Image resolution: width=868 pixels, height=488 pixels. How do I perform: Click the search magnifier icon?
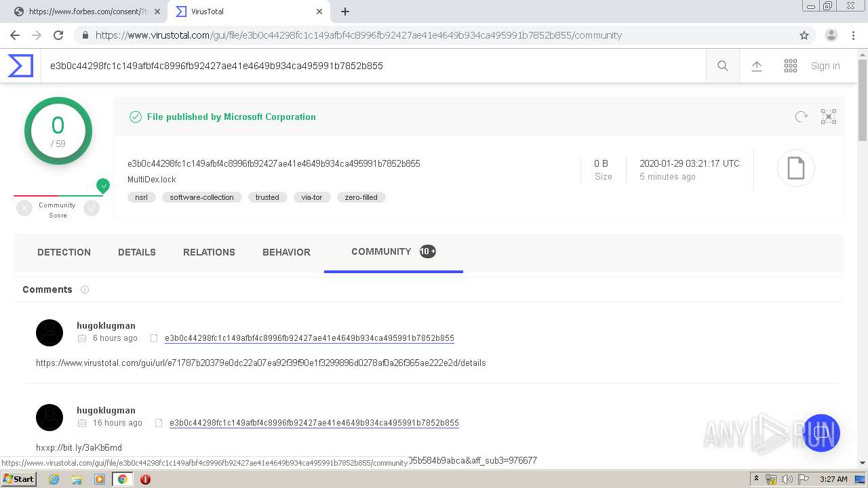723,66
